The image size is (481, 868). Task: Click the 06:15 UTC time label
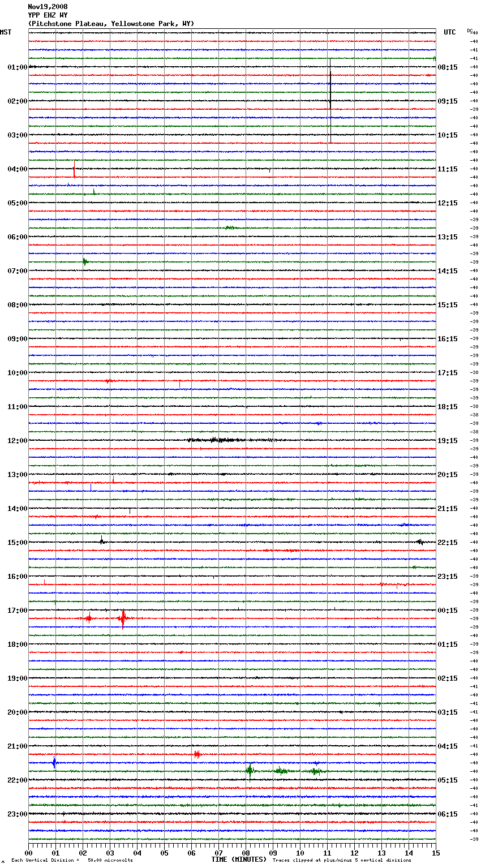(448, 814)
